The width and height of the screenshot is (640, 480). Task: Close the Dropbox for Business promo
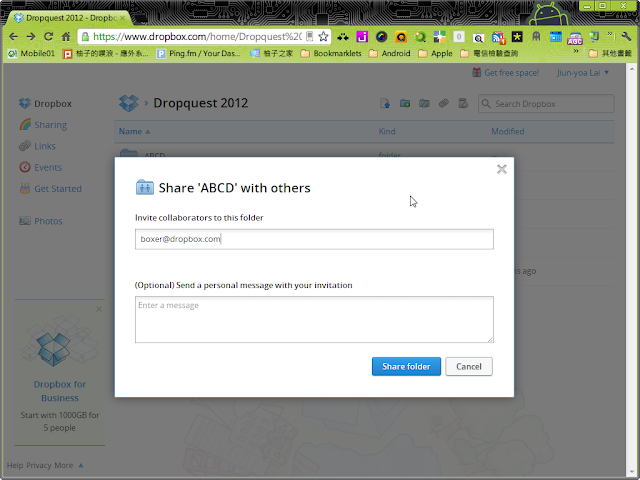coord(99,309)
